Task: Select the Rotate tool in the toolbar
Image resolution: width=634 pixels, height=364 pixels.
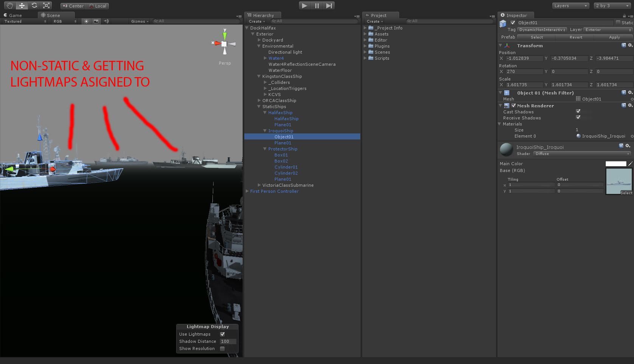Action: (34, 5)
